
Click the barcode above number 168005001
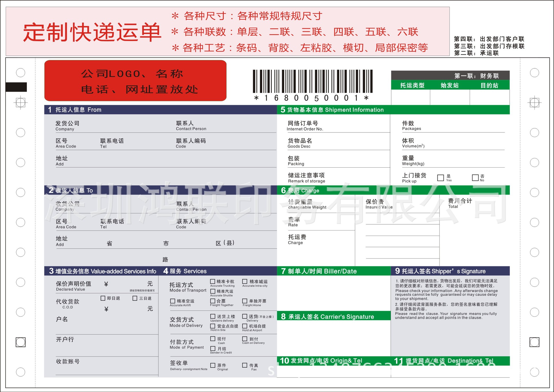312,81
